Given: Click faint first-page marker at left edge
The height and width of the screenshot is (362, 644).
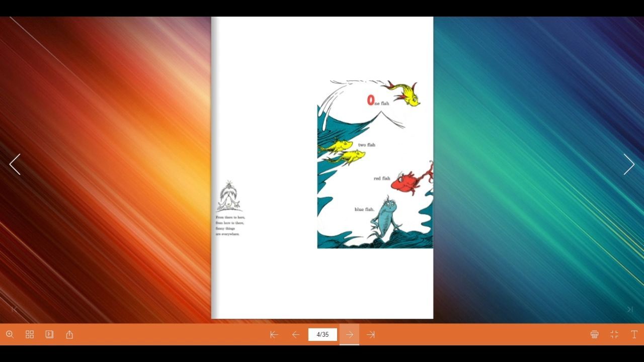Looking at the screenshot, I should [x=14, y=309].
